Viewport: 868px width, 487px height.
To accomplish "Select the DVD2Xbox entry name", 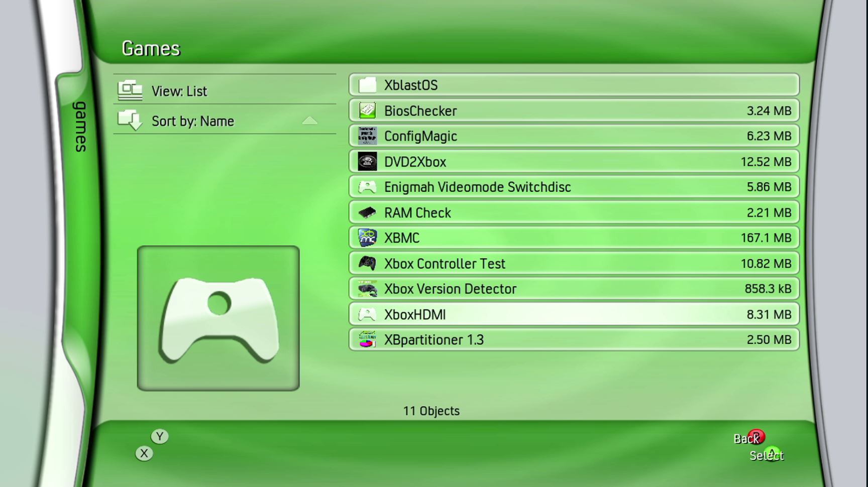I will [415, 162].
